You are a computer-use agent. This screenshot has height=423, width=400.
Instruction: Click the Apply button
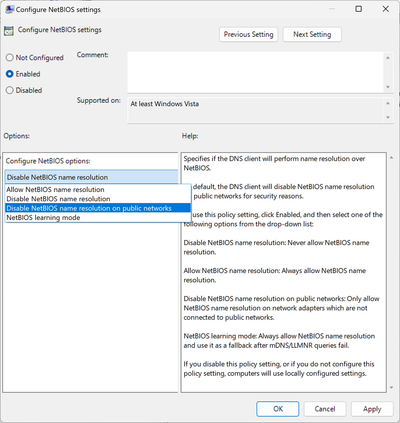(x=372, y=409)
